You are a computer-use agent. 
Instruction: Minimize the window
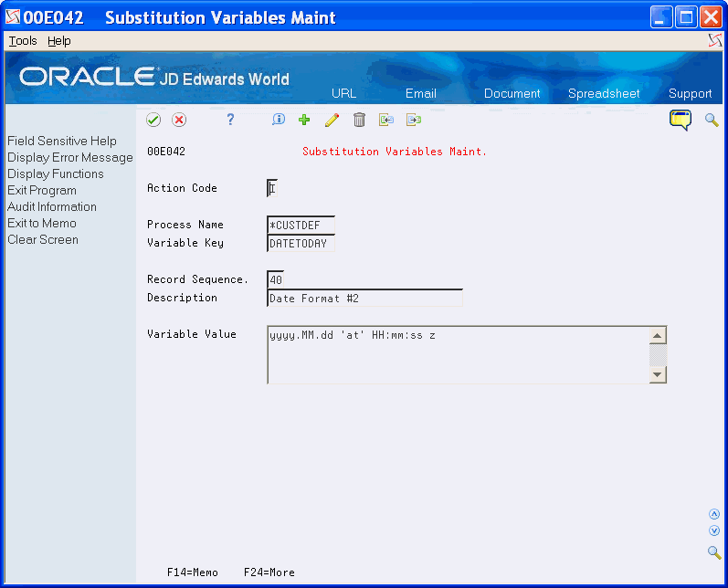(661, 17)
